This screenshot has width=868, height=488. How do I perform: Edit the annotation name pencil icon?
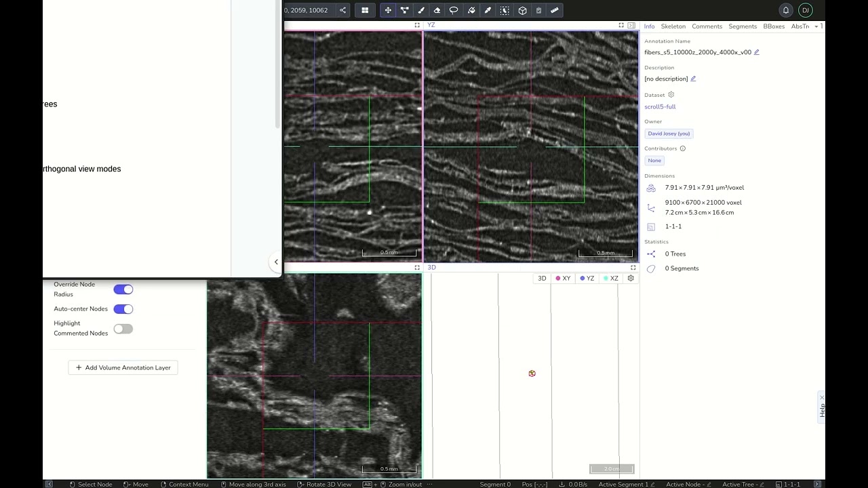click(757, 52)
